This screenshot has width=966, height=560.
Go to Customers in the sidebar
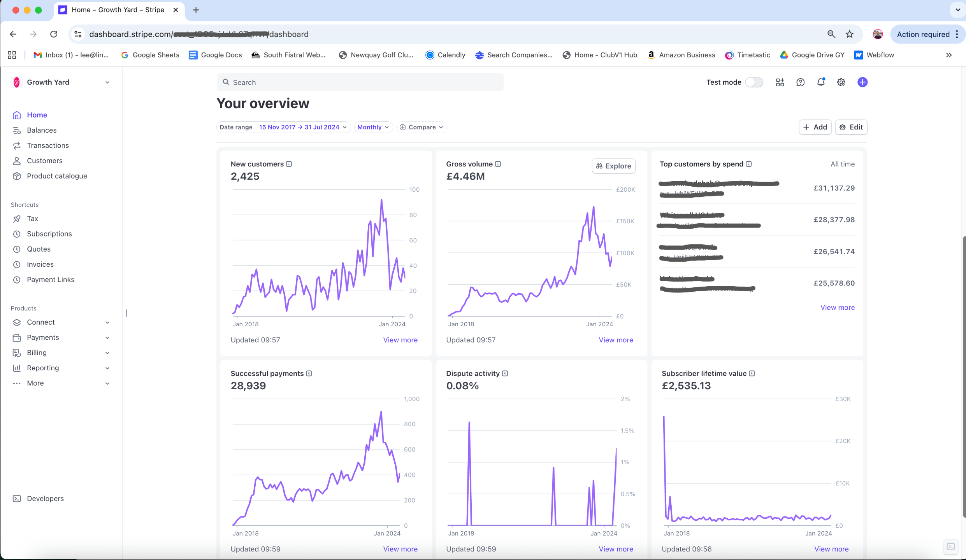pyautogui.click(x=44, y=161)
